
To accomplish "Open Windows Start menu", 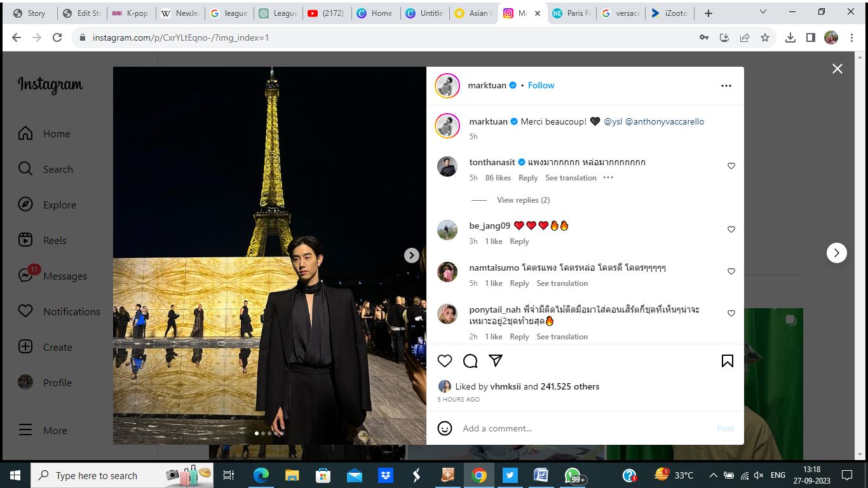I will click(15, 475).
